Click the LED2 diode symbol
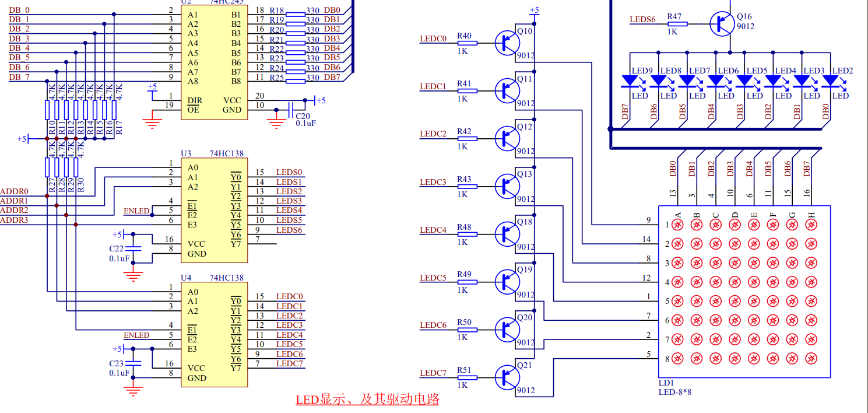 tap(830, 80)
